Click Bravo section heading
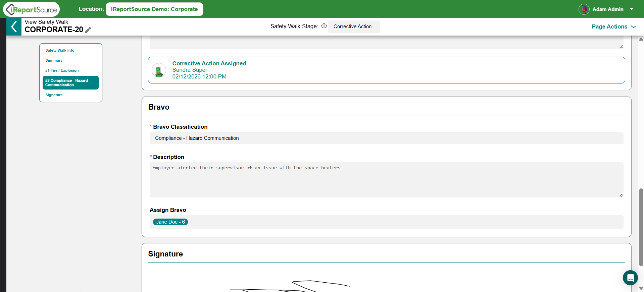644x292 pixels. click(159, 107)
